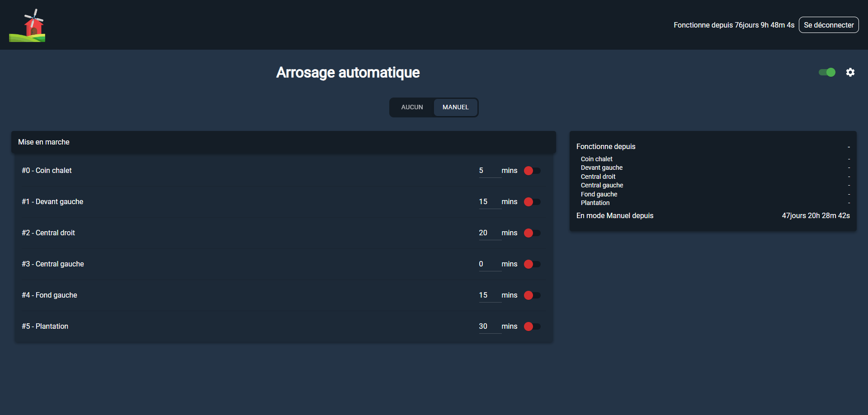Viewport: 868px width, 415px height.
Task: Edit Central gauche minutes field
Action: (490, 264)
